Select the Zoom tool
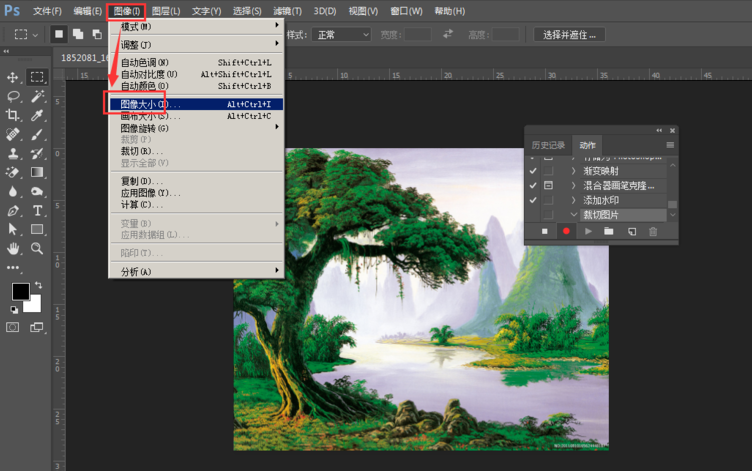This screenshot has width=752, height=471. [x=37, y=248]
